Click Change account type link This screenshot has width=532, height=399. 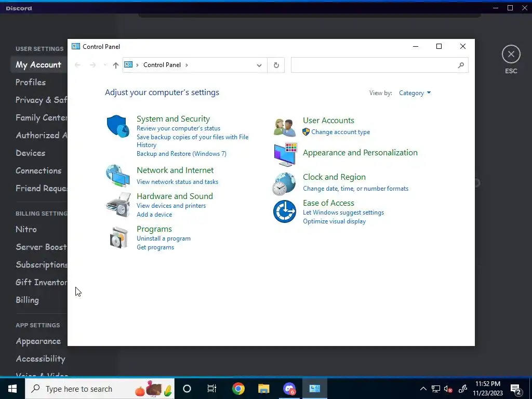[341, 132]
